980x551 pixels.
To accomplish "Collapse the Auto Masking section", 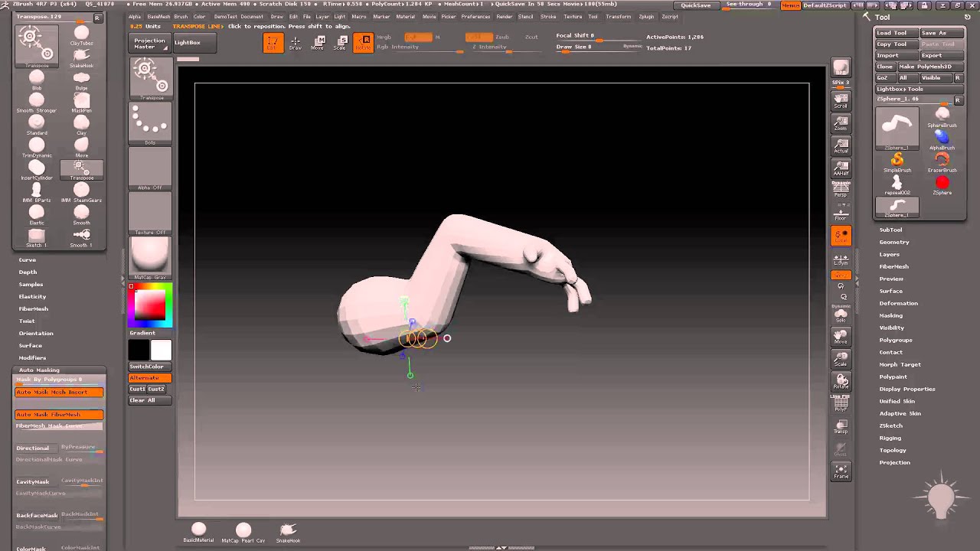I will click(x=39, y=370).
